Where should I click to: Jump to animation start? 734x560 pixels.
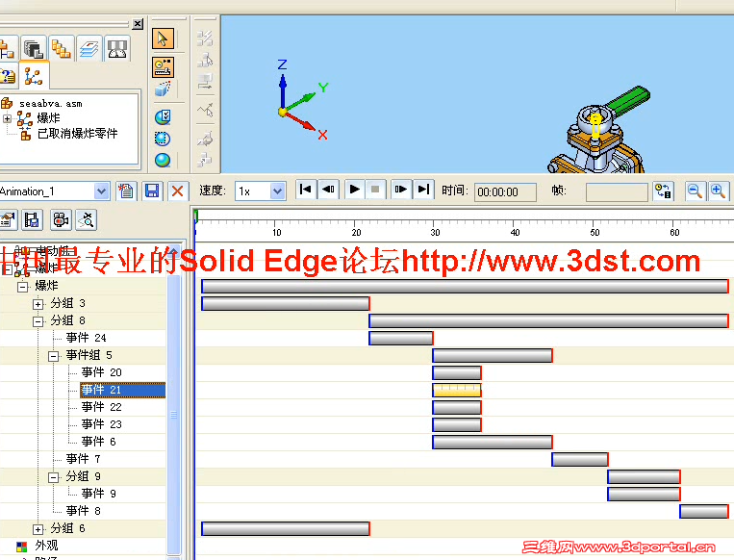pyautogui.click(x=305, y=190)
